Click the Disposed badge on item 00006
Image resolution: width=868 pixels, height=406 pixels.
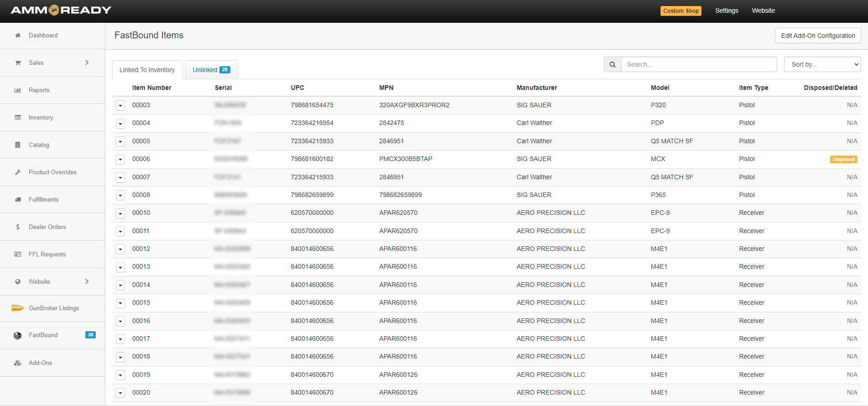coord(843,159)
